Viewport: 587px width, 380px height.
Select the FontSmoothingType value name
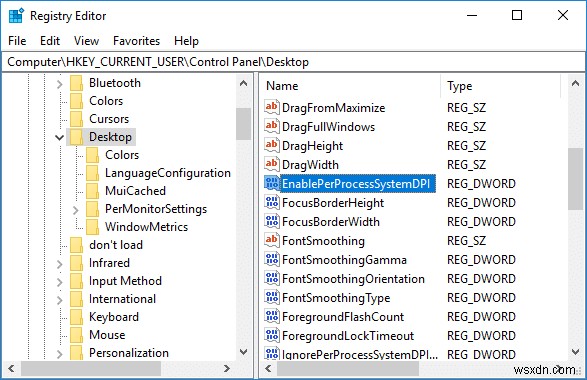pos(336,298)
